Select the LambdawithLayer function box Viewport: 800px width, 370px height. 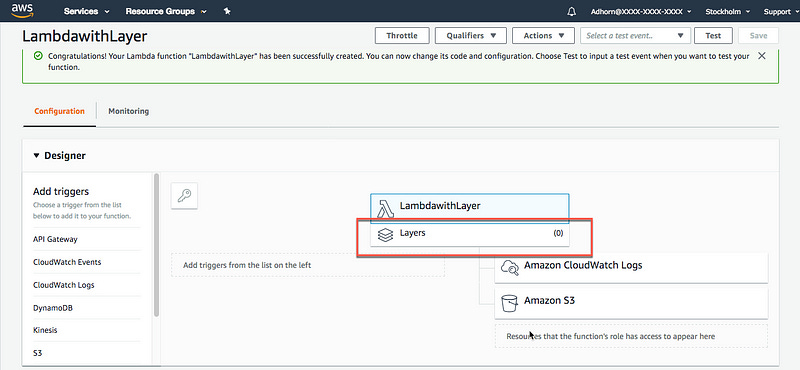point(469,208)
